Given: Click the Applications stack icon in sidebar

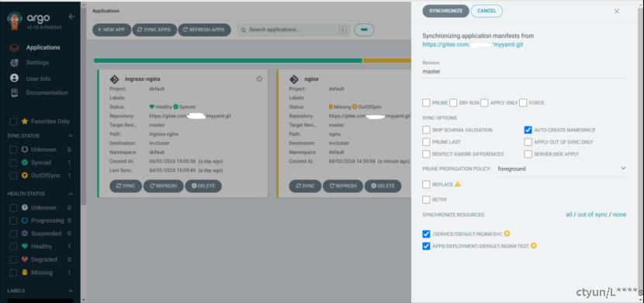Looking at the screenshot, I should (15, 47).
